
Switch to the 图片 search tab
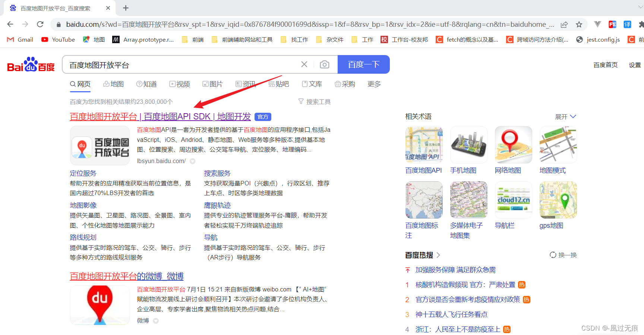pos(212,84)
